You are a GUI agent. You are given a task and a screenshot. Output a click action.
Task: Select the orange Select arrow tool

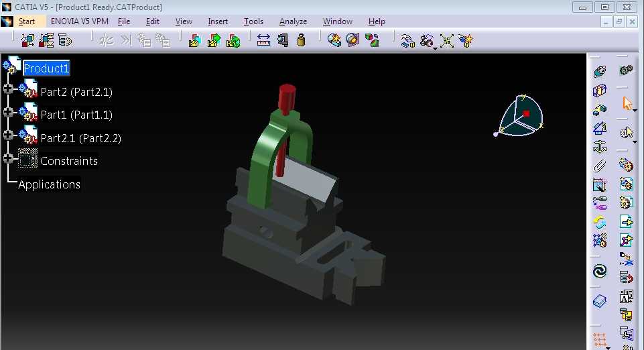627,103
